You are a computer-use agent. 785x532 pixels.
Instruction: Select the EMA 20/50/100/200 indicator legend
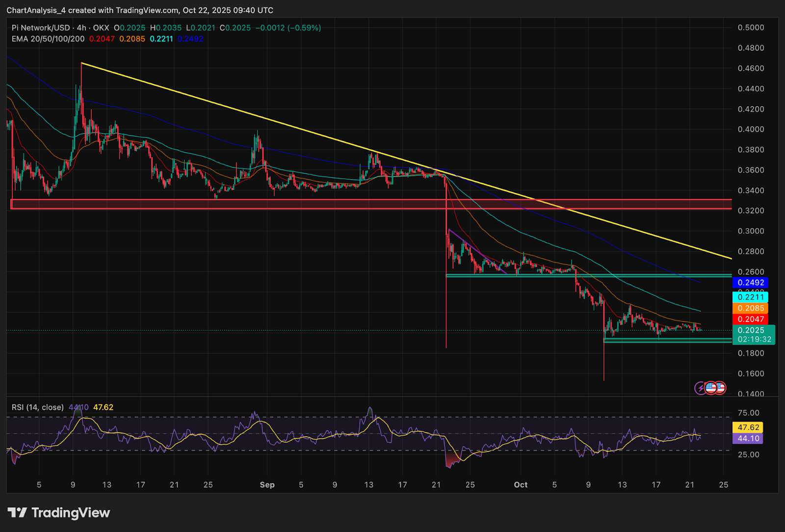pos(48,39)
